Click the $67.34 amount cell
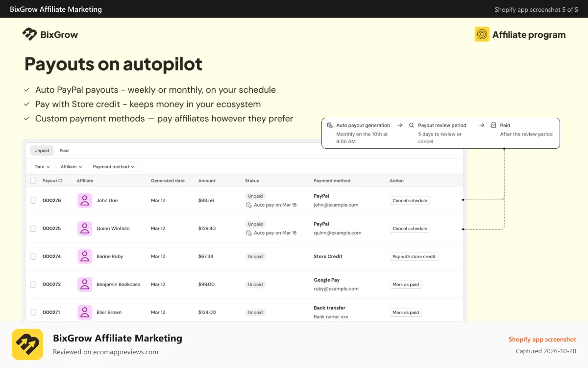588x368 pixels. pyautogui.click(x=206, y=256)
